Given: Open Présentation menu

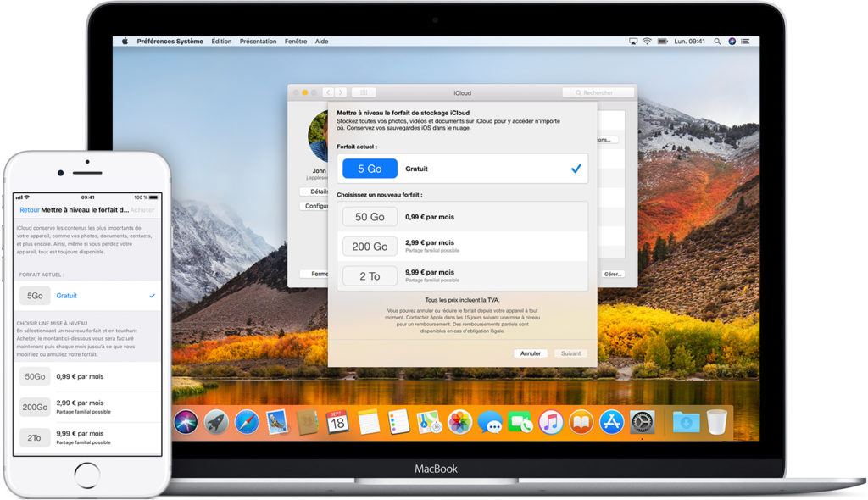Looking at the screenshot, I should pyautogui.click(x=258, y=41).
